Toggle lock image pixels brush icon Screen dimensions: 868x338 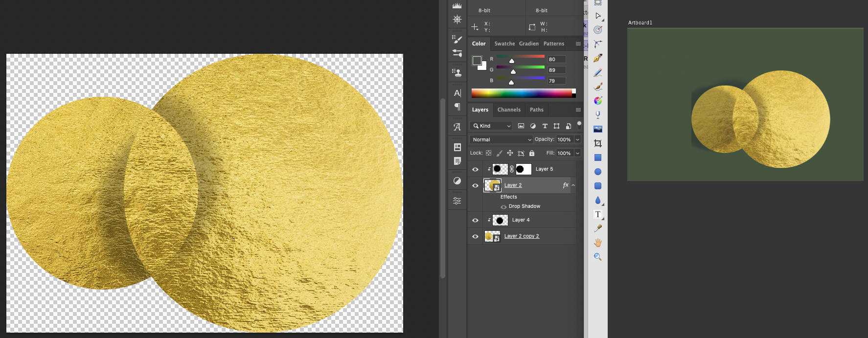click(499, 153)
